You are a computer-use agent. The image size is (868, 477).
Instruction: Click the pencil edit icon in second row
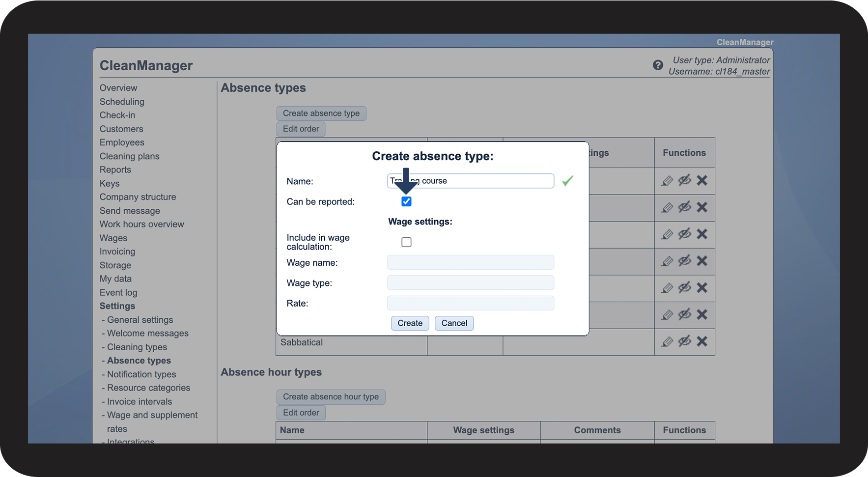coord(667,207)
